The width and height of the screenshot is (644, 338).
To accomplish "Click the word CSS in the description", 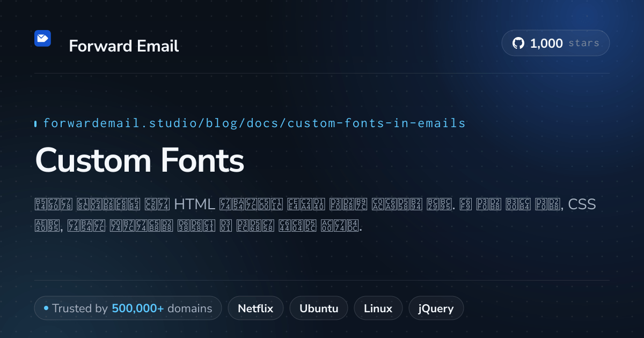I will pos(582,204).
